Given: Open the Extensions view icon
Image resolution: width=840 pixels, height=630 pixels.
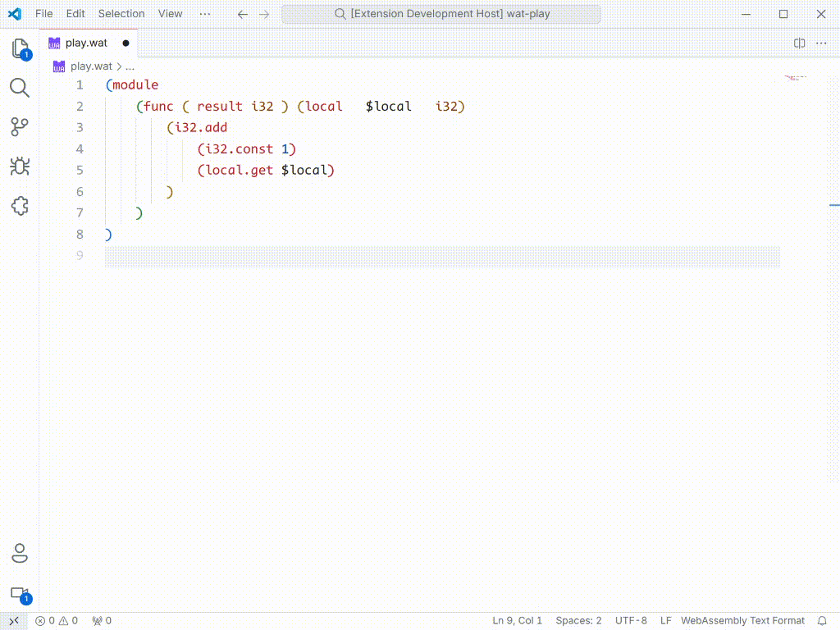Looking at the screenshot, I should 20,206.
